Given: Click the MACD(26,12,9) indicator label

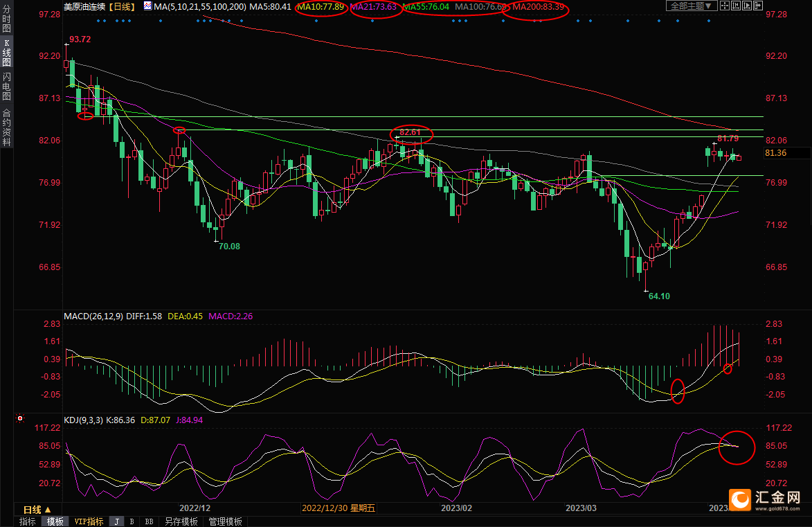Looking at the screenshot, I should coord(93,316).
